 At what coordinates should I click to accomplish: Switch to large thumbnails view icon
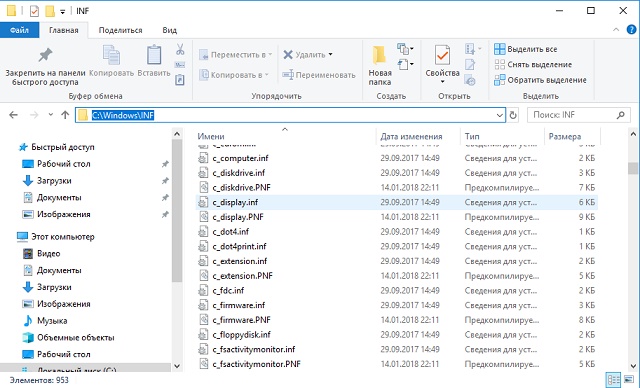coord(629,380)
